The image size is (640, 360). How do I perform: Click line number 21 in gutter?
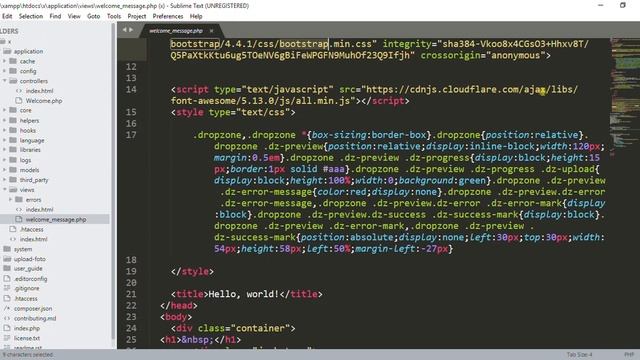click(x=131, y=294)
